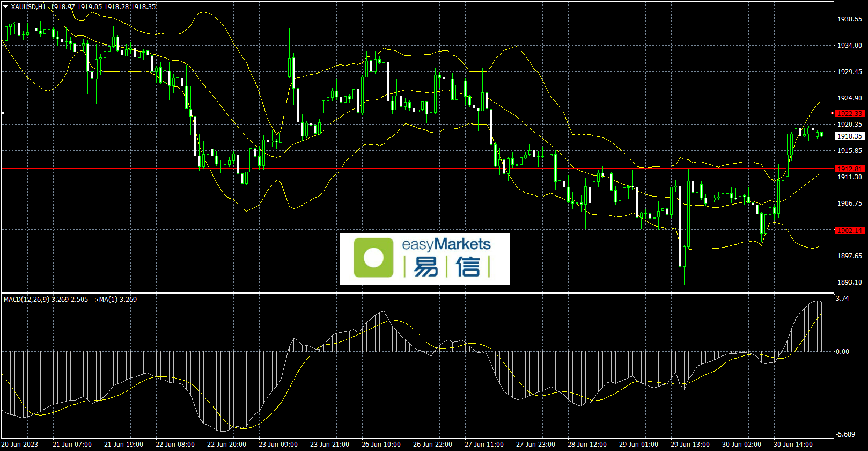Click the current price tag 1918.35 on price axis
This screenshot has height=451, width=868.
pos(850,136)
